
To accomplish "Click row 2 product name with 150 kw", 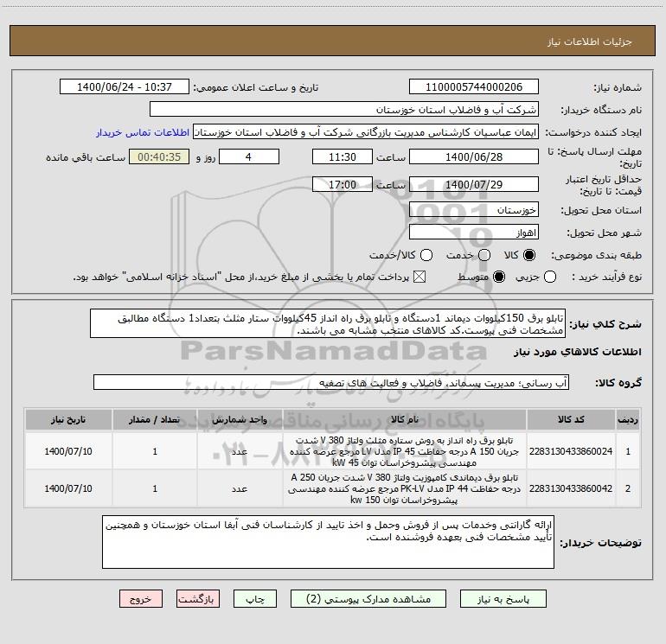I will point(405,488).
